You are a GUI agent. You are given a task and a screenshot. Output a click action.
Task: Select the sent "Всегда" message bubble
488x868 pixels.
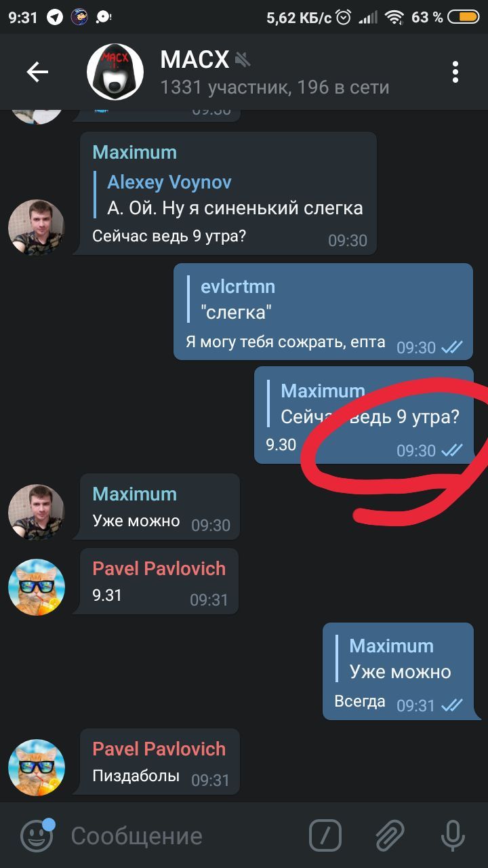[398, 671]
